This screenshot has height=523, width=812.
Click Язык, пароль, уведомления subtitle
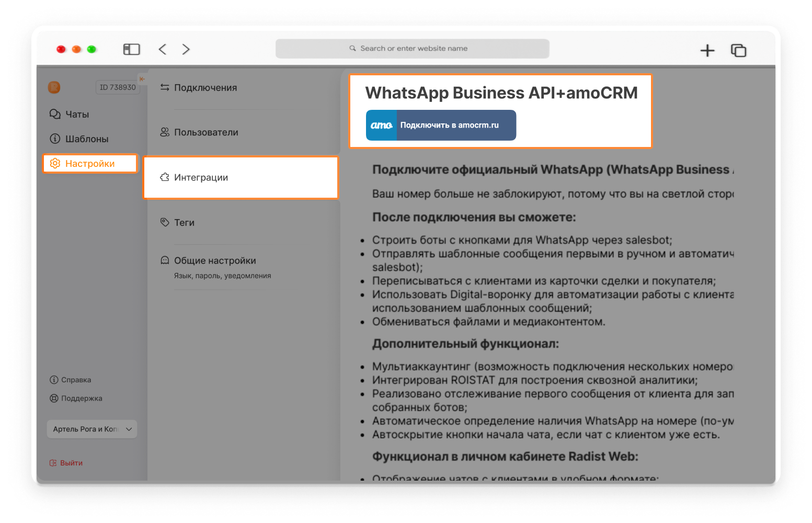(223, 276)
